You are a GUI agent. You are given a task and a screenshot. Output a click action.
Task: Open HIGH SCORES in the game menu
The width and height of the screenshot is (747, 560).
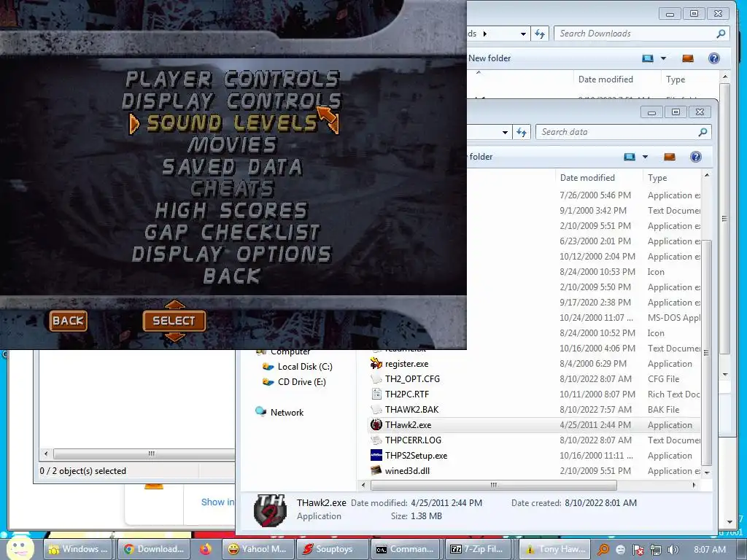[x=231, y=211]
